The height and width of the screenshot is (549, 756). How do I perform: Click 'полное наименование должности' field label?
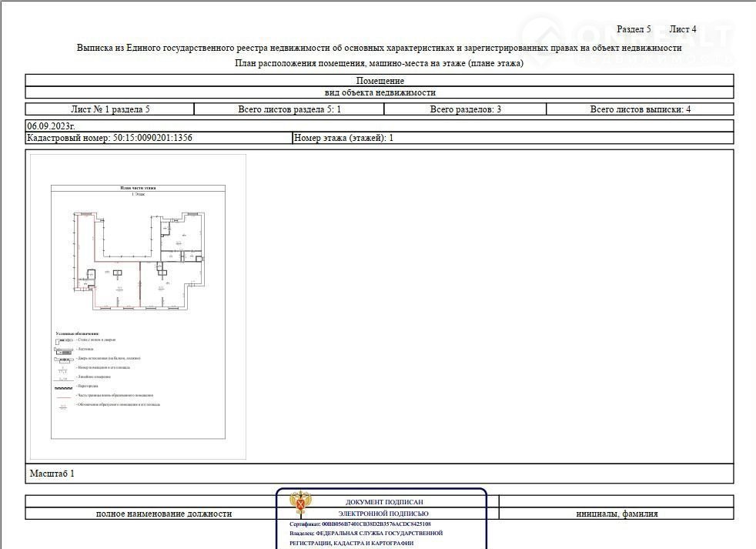point(163,514)
